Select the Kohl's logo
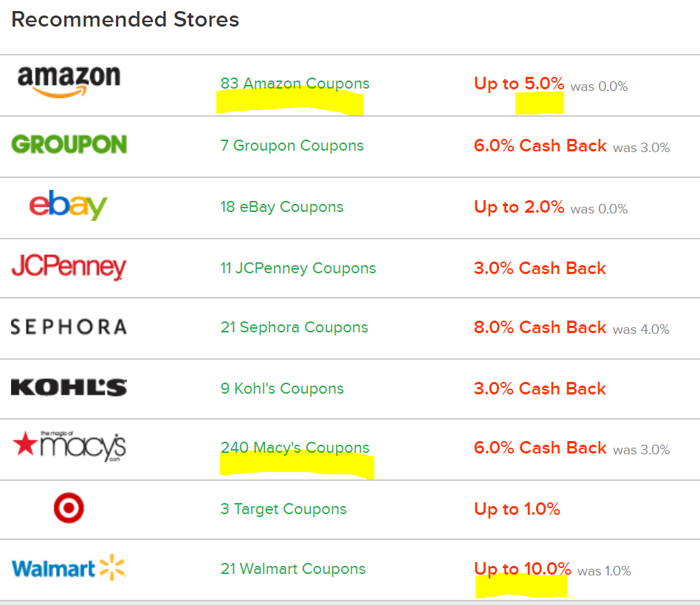Screen dimensions: 700x605 coord(69,387)
